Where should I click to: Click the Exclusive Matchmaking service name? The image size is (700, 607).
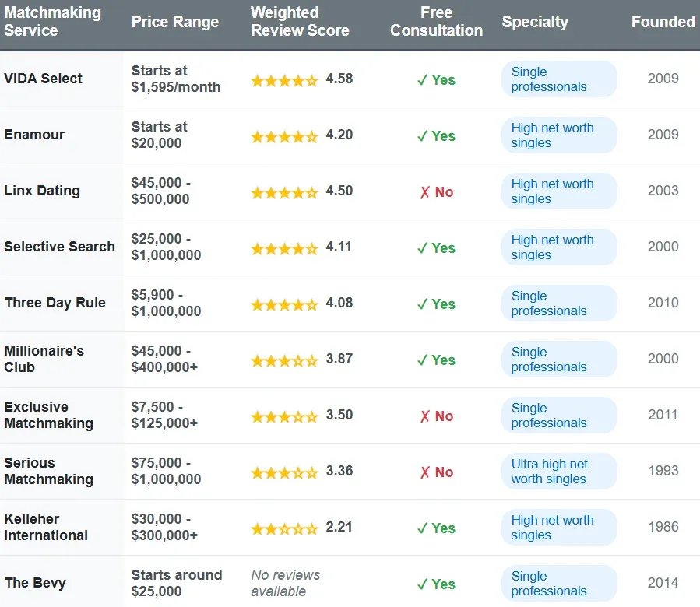coord(48,416)
